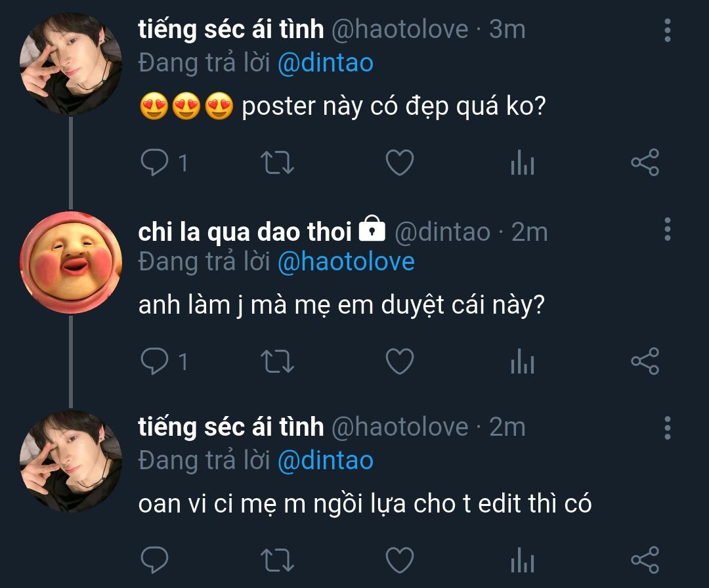View analytics of the "poster này" tweet
Image resolution: width=709 pixels, height=588 pixels.
point(523,163)
